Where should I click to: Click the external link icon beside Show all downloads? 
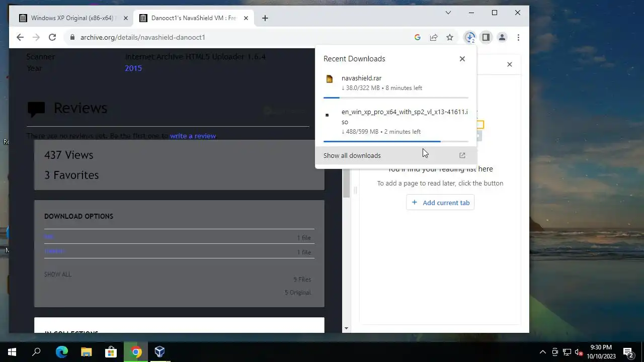point(462,155)
